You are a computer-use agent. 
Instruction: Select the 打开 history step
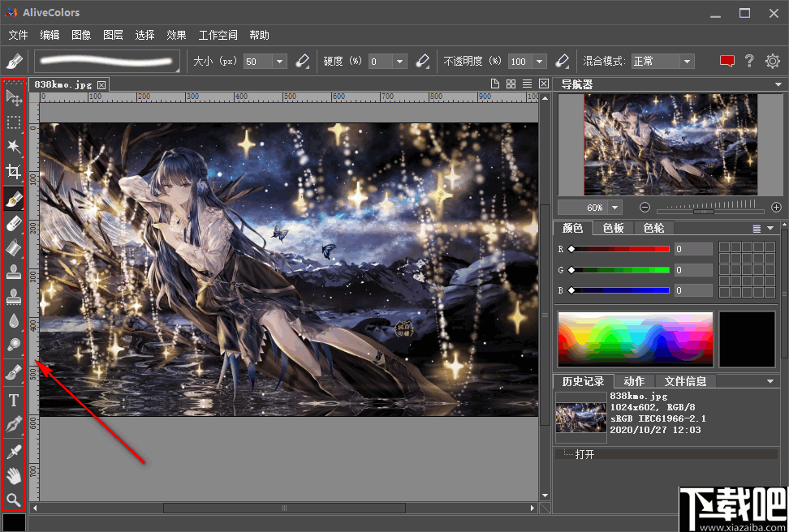586,454
